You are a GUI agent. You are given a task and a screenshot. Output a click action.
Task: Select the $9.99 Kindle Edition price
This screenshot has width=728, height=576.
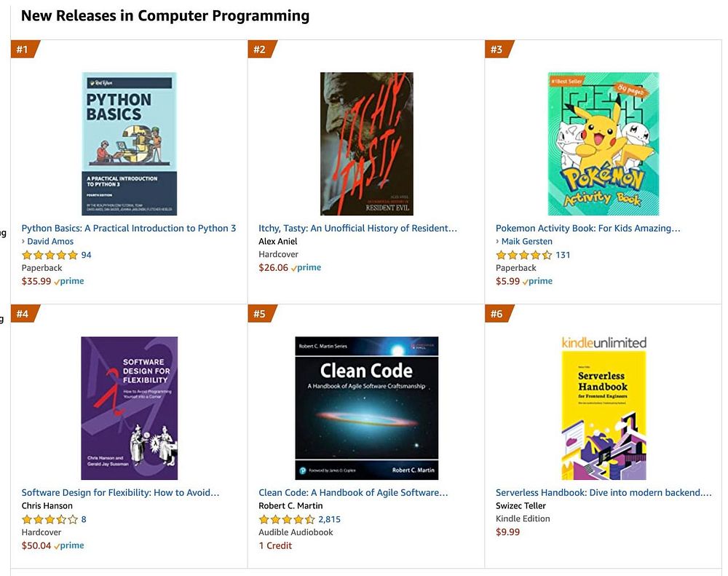(x=507, y=532)
